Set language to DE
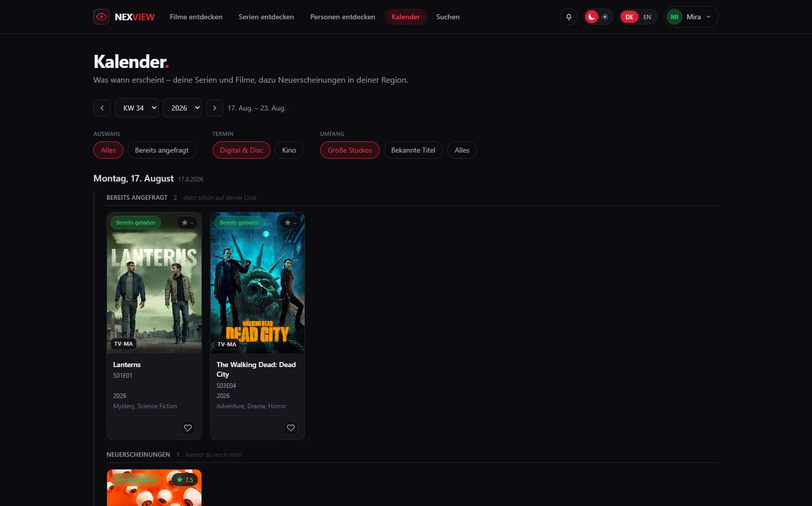Screen dimensions: 812x506 coord(629,17)
